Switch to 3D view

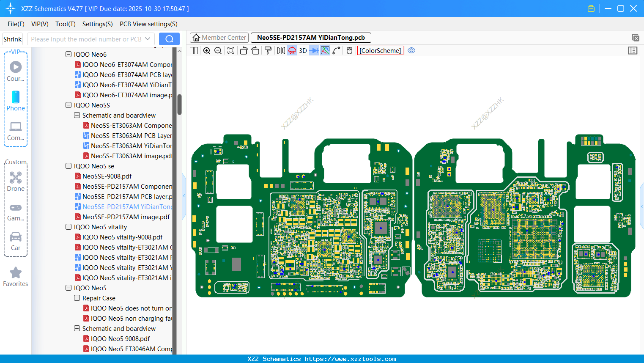[303, 51]
